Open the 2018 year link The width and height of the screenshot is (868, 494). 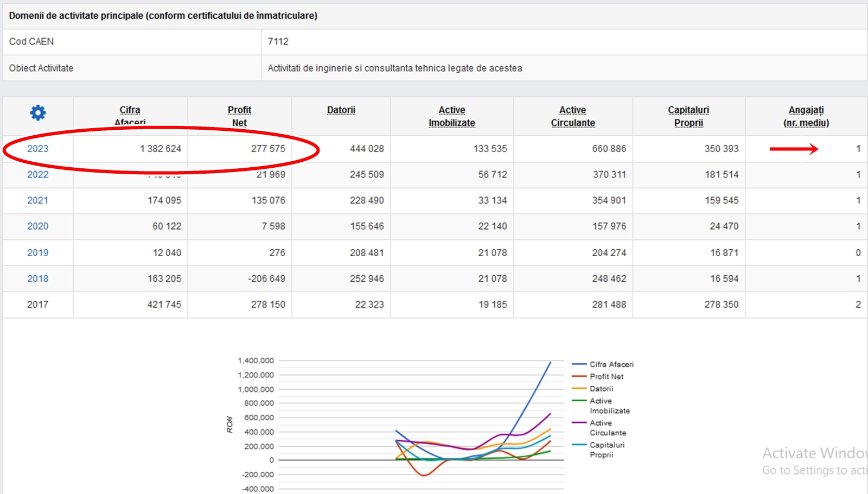tap(38, 278)
